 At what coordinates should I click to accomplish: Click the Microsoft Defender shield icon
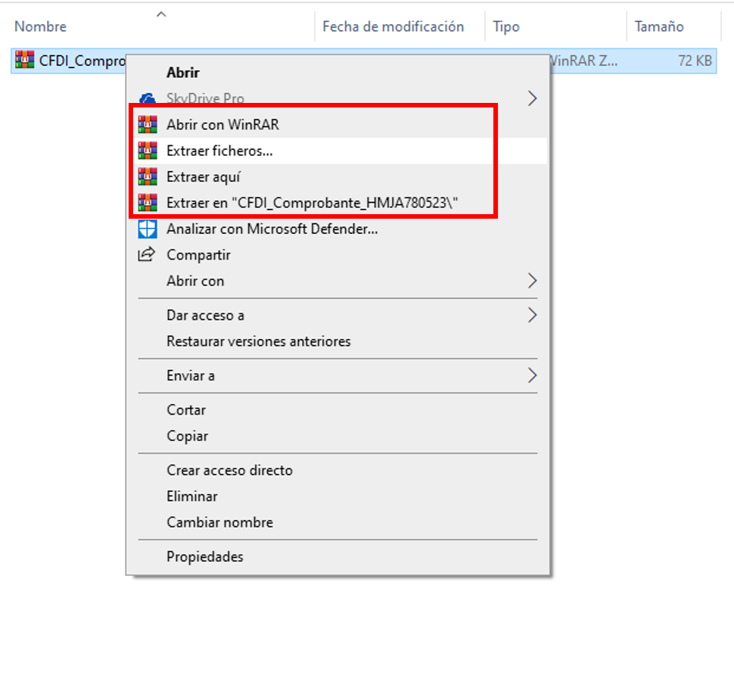tap(147, 229)
